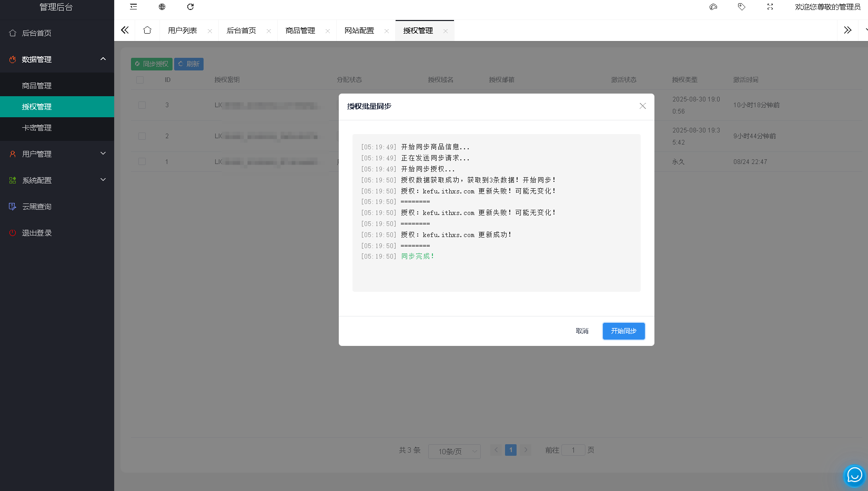868x491 pixels.
Task: Select pagination page 1
Action: pyautogui.click(x=511, y=449)
